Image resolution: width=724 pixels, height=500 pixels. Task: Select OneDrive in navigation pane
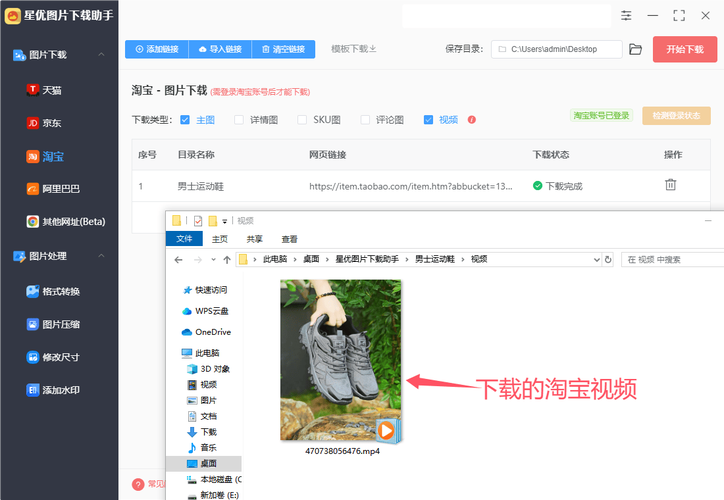click(206, 332)
